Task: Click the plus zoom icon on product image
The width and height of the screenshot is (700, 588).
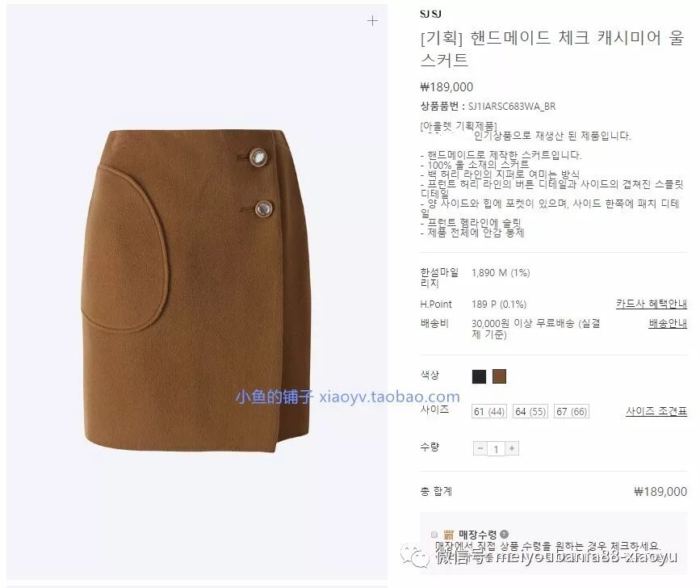Action: 372,20
